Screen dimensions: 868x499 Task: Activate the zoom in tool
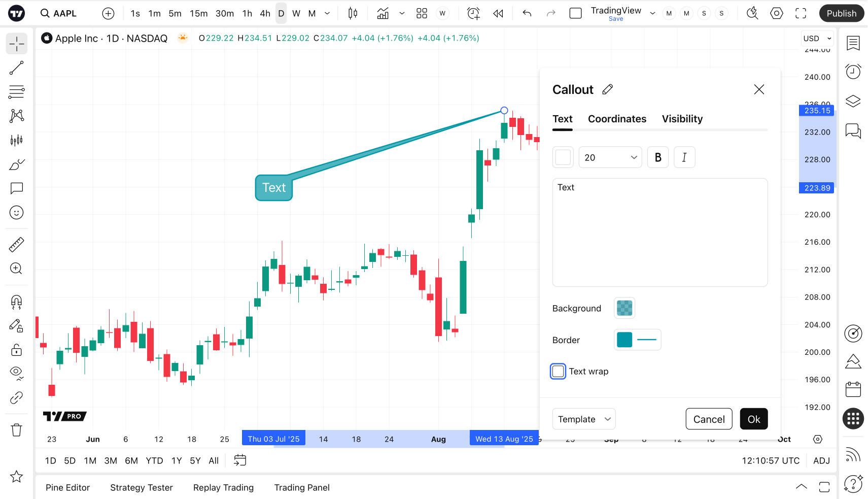pos(17,269)
